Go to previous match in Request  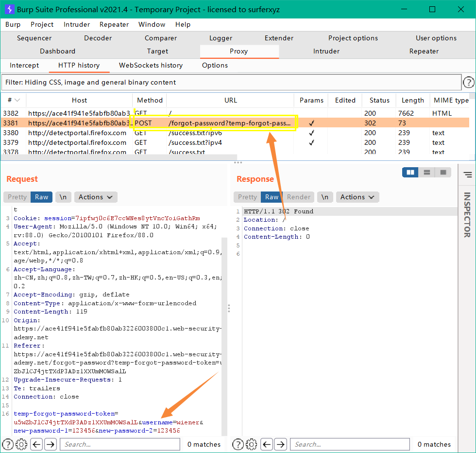37,444
